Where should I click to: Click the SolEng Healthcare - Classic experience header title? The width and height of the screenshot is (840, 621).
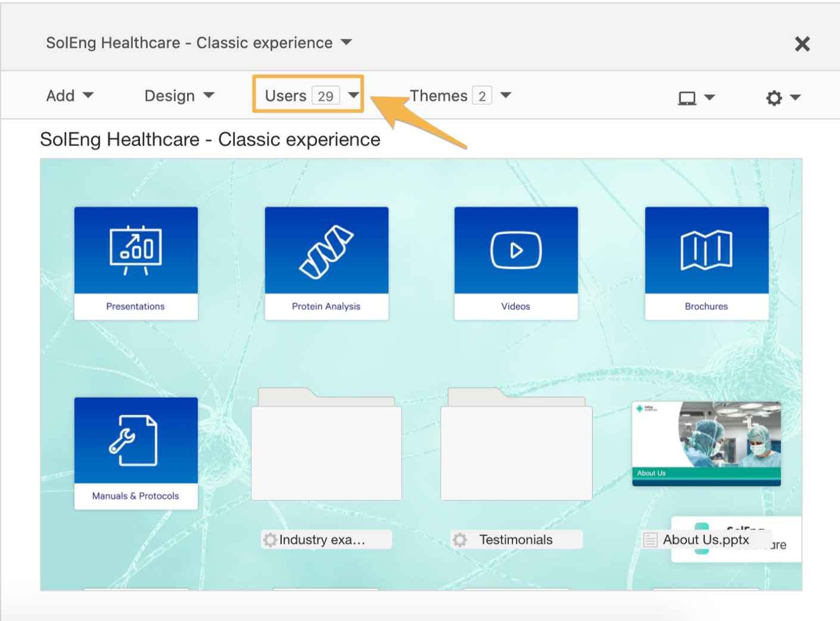pos(189,43)
